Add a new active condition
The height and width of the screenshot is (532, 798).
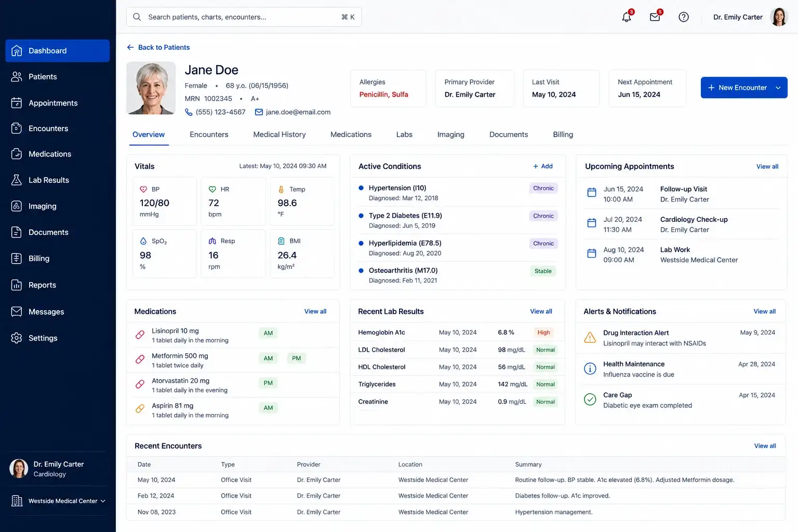(543, 166)
